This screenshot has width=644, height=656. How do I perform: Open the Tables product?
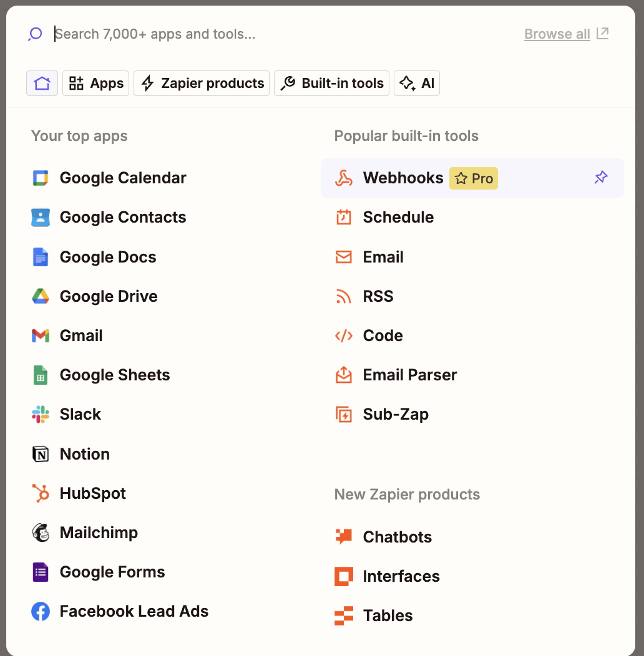(x=388, y=616)
